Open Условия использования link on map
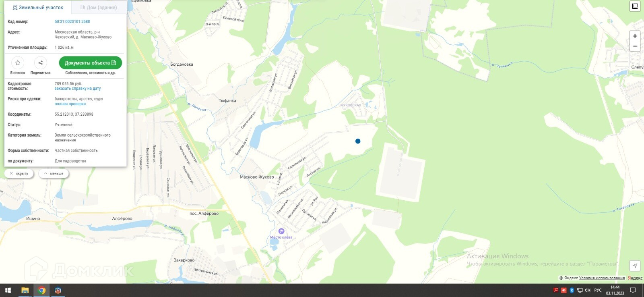 602,278
